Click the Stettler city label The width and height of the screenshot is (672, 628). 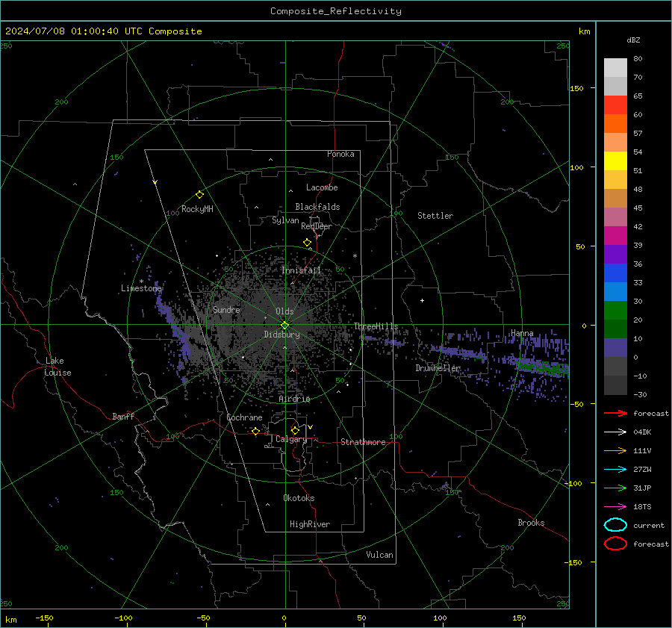coord(435,216)
